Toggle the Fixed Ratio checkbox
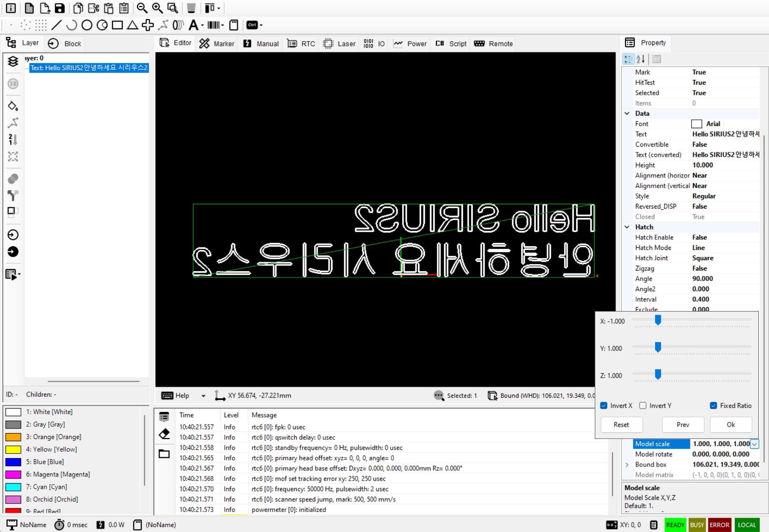 713,406
